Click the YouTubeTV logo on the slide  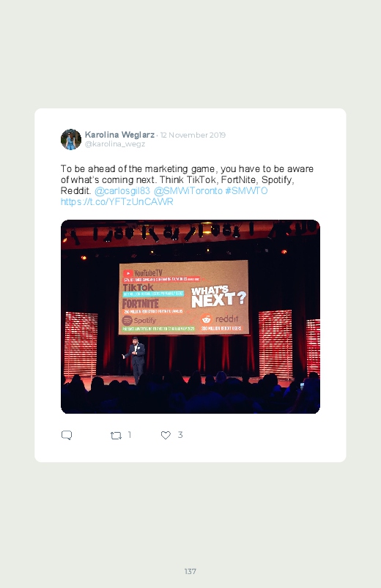click(143, 273)
